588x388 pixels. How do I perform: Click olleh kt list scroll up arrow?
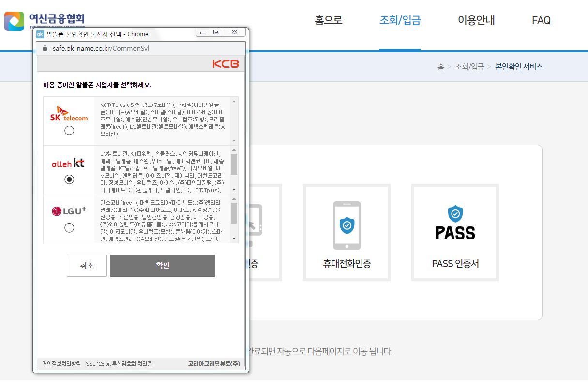(234, 150)
